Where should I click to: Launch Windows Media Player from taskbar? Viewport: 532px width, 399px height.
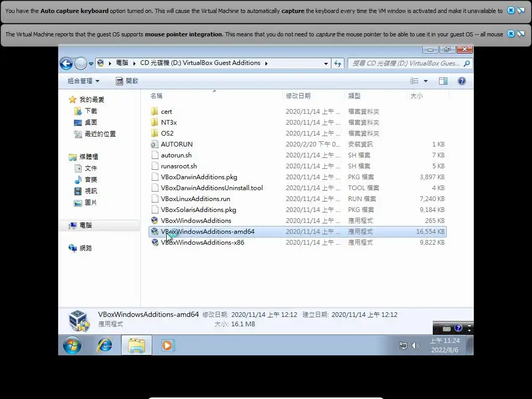point(167,345)
